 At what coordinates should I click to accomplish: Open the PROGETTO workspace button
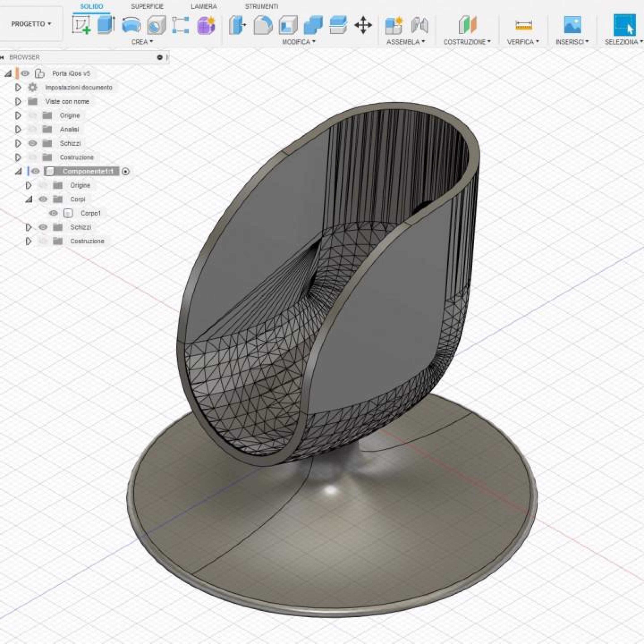[31, 24]
